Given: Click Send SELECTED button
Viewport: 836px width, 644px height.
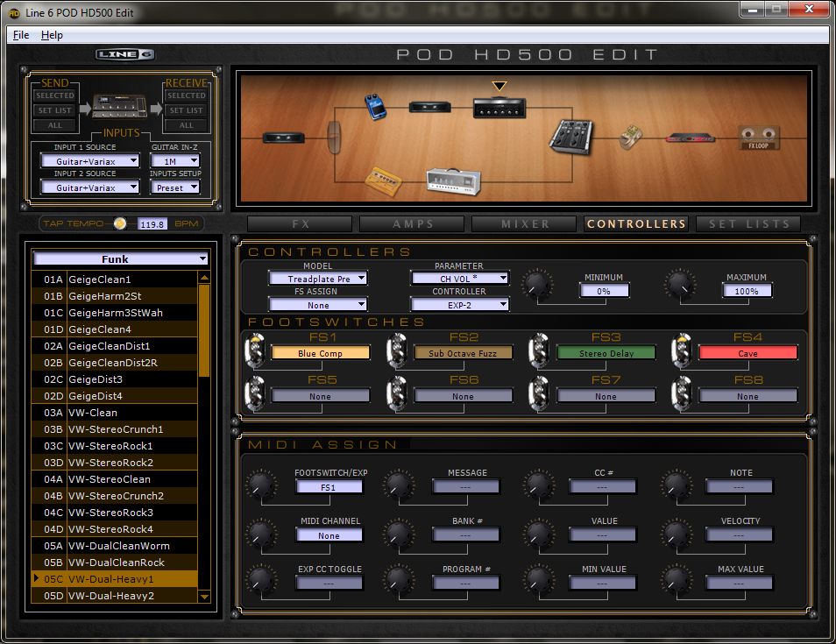Looking at the screenshot, I should [x=55, y=96].
